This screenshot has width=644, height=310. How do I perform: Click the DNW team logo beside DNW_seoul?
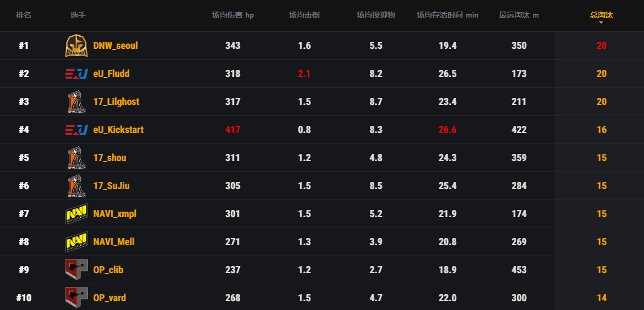click(76, 46)
